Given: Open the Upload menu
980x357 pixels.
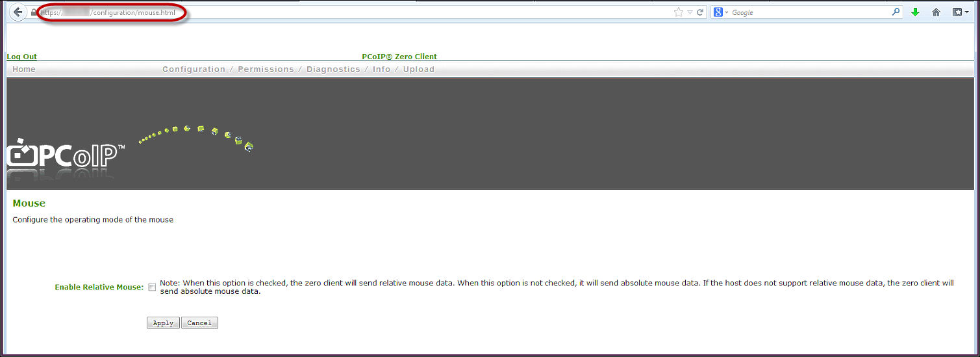Looking at the screenshot, I should point(419,69).
